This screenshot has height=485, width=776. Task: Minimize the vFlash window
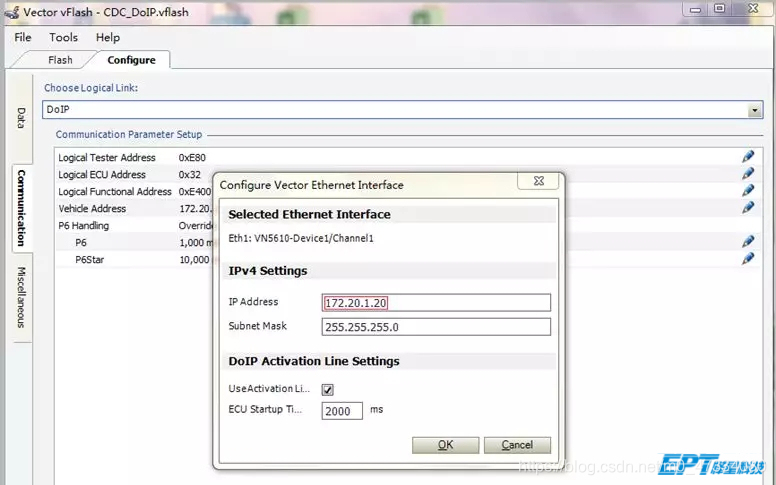(695, 9)
